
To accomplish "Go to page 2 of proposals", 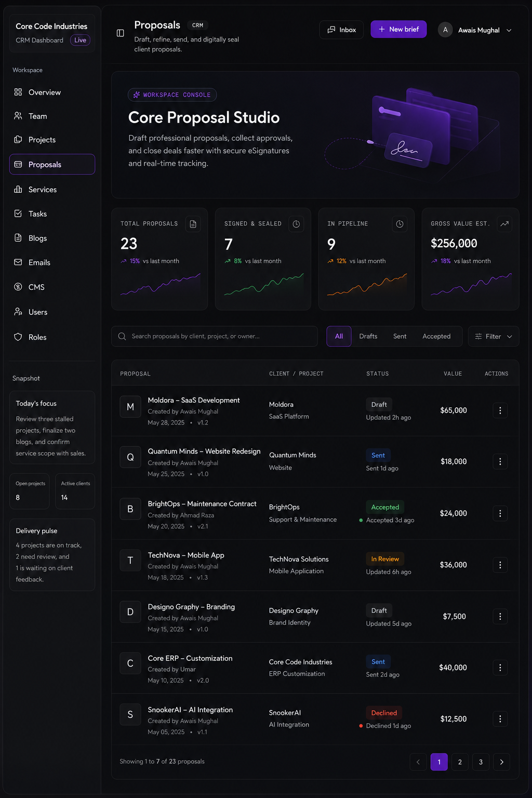I will tap(460, 762).
